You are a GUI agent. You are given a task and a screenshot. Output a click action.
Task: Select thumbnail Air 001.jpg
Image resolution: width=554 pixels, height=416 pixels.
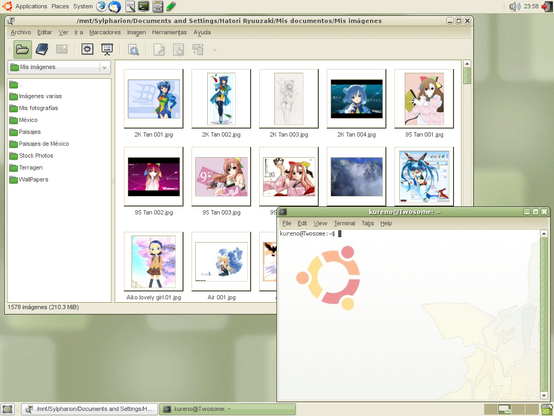click(221, 262)
